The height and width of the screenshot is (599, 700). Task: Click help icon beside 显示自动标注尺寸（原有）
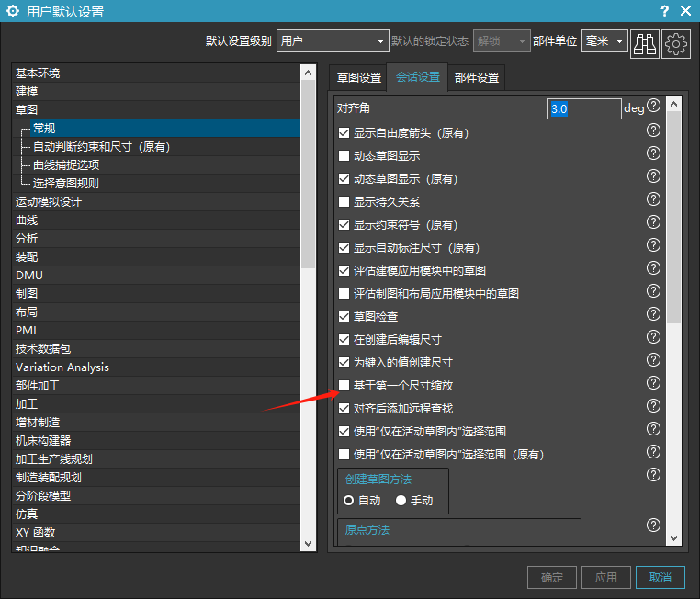tap(653, 245)
